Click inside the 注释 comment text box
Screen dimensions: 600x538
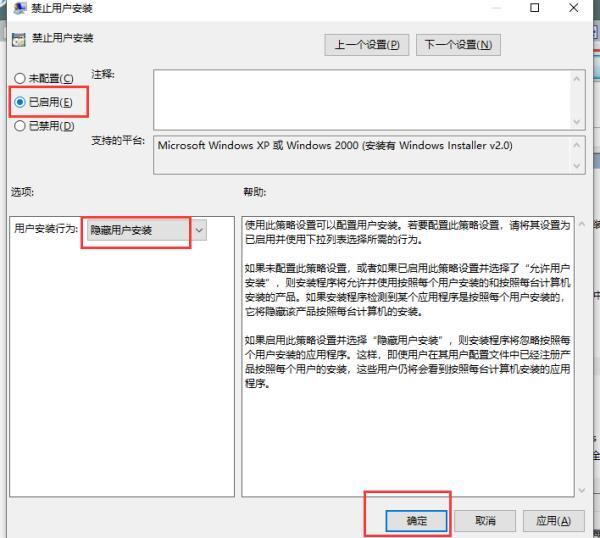[x=362, y=99]
